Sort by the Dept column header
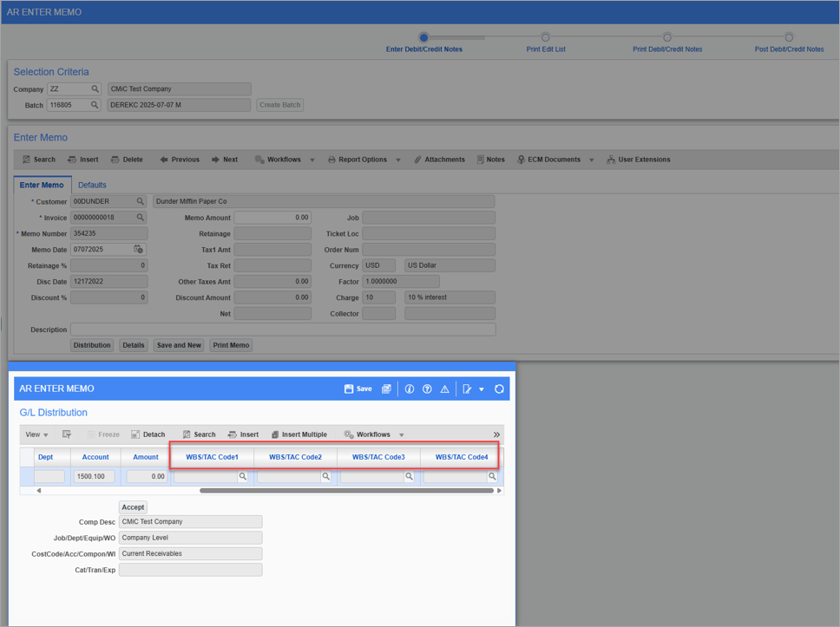 coord(45,457)
